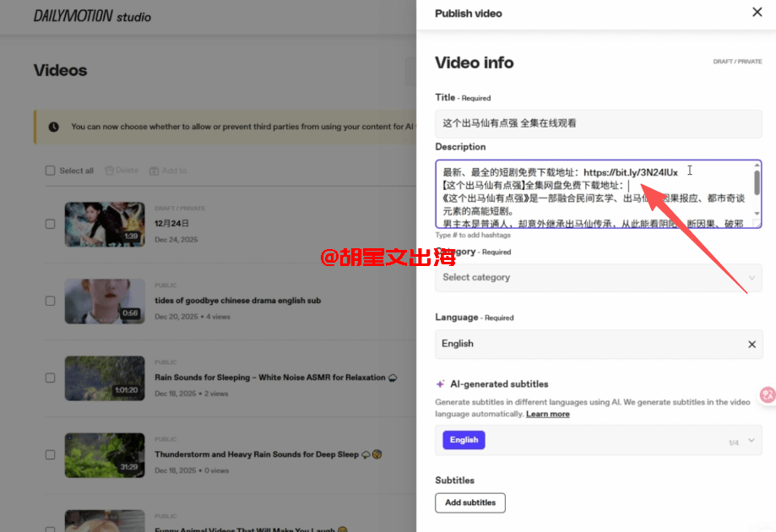Toggle the Select all checkbox
The image size is (776, 532).
click(x=50, y=171)
